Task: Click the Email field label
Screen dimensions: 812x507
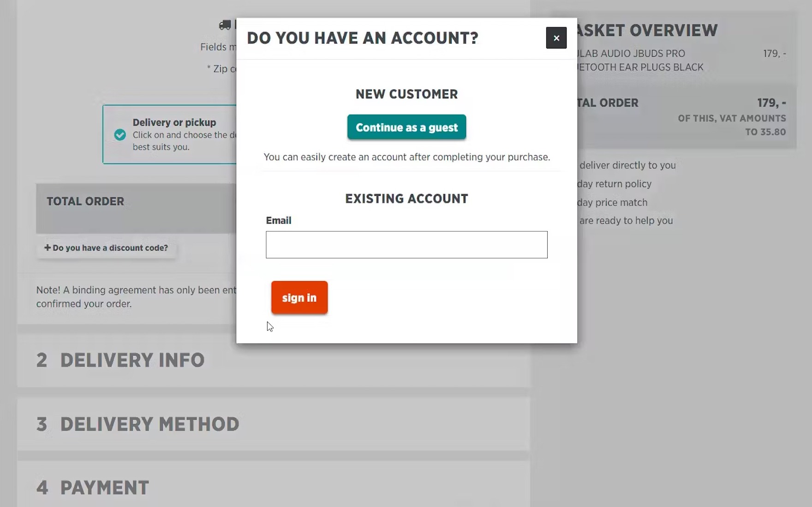Action: (279, 220)
